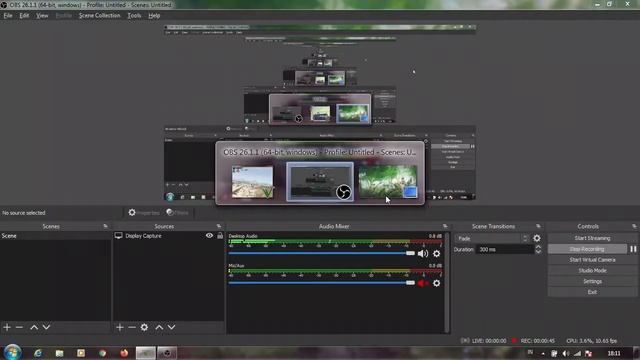
Task: Open source properties gear in Sources toolbar
Action: 144,327
